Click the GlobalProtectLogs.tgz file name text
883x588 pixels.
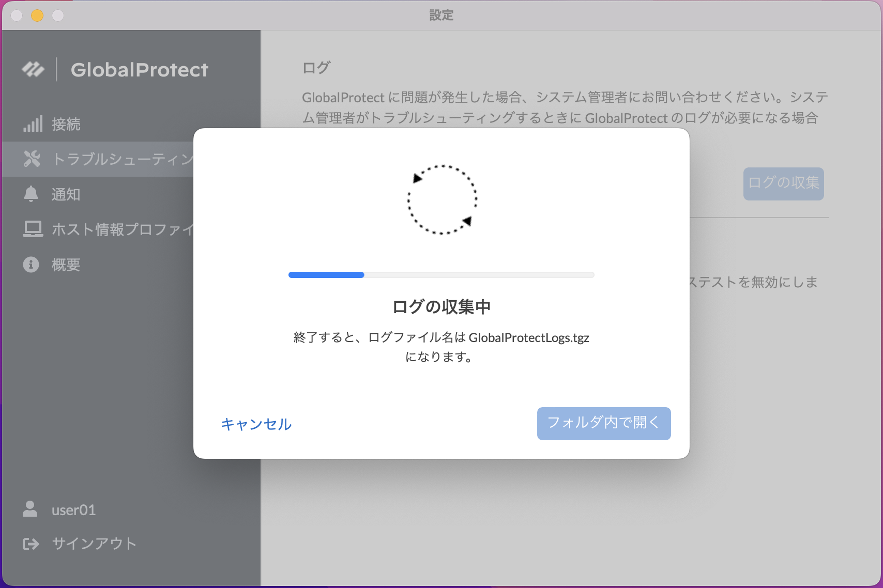[x=529, y=338]
